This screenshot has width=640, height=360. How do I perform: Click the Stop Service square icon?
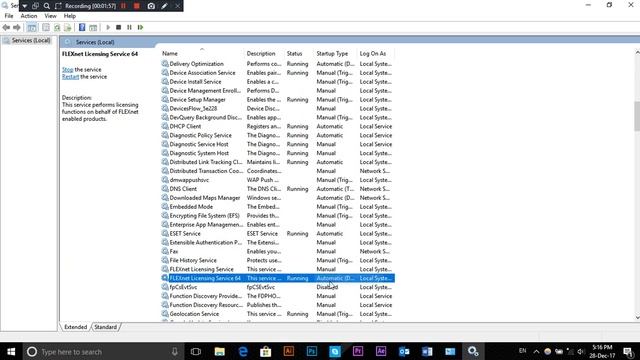118,27
